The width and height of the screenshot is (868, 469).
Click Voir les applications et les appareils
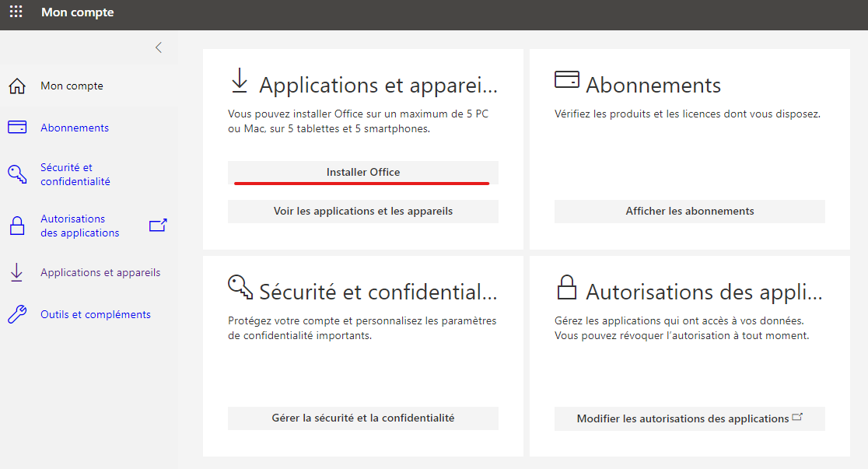coord(363,212)
